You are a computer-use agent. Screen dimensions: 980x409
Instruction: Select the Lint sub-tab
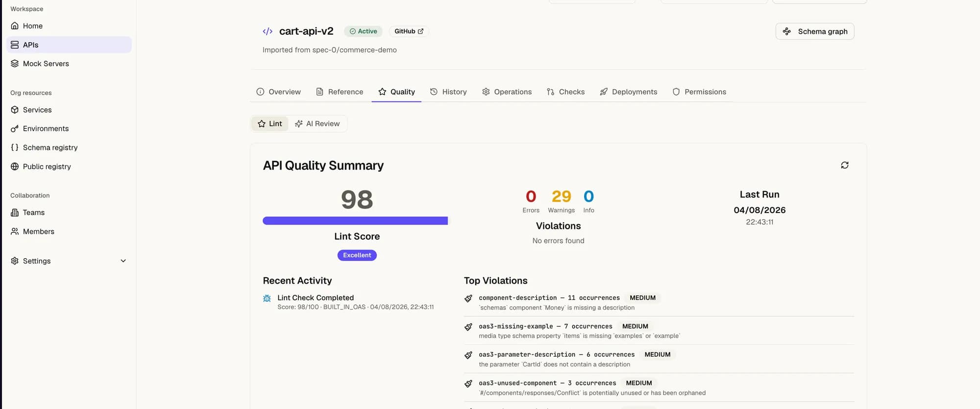[270, 124]
